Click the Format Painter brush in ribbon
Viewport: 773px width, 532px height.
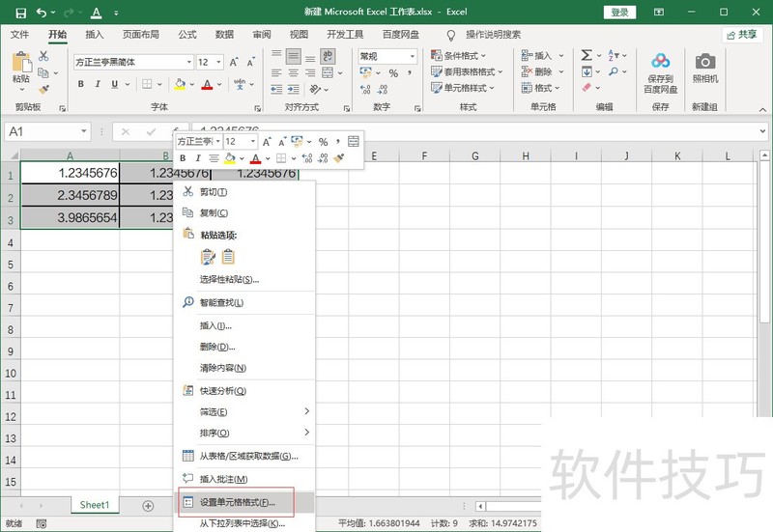click(x=43, y=89)
